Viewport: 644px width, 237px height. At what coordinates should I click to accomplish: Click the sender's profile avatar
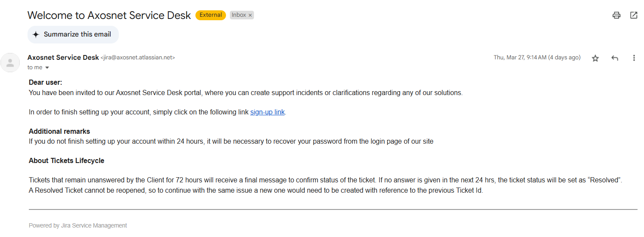coord(10,63)
